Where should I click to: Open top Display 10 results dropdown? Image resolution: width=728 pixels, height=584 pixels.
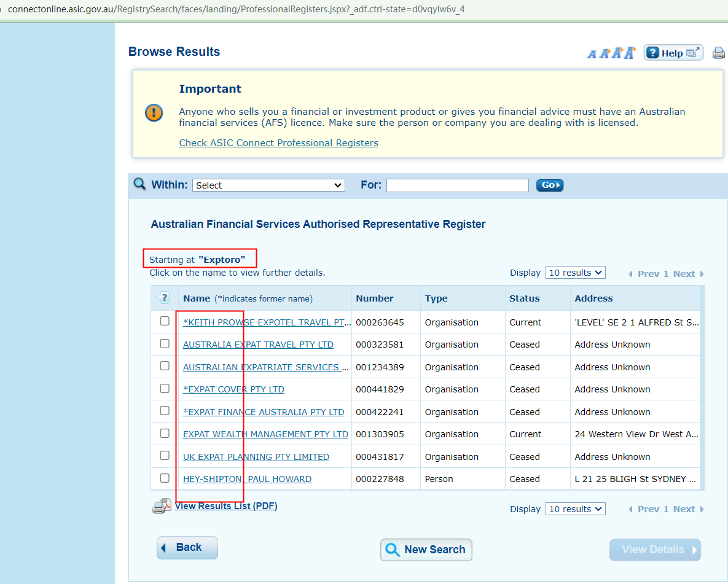tap(575, 273)
